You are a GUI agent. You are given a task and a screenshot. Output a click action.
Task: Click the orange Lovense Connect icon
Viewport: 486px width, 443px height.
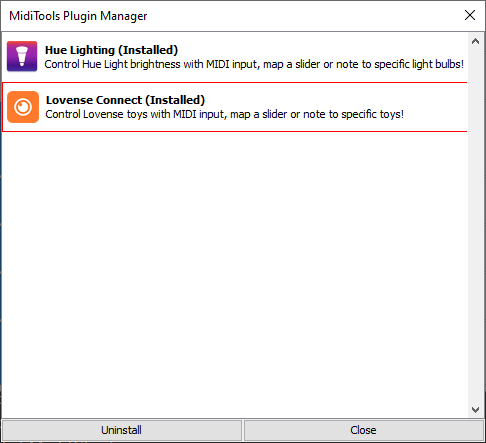coord(23,107)
